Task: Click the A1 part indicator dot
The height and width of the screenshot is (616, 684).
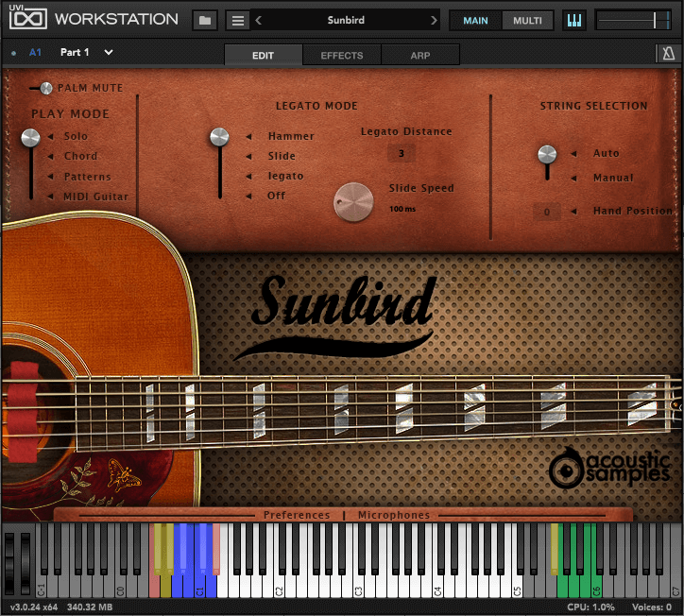Action: (x=13, y=53)
